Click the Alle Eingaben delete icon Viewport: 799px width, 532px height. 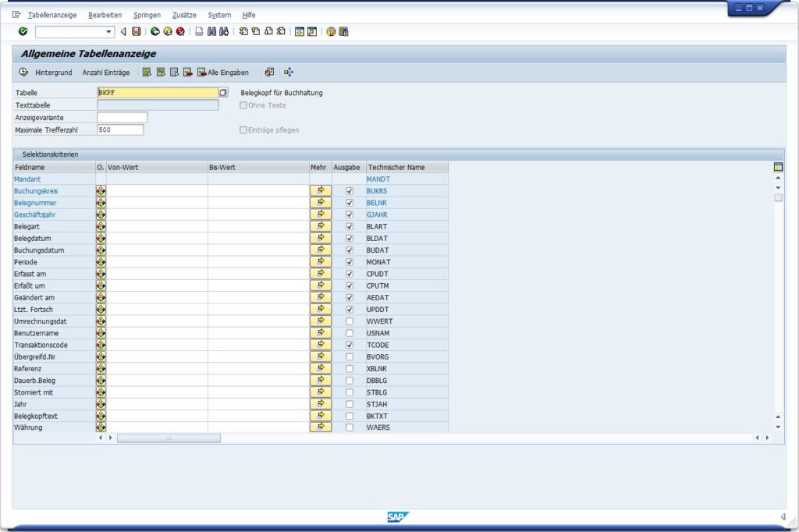point(202,72)
